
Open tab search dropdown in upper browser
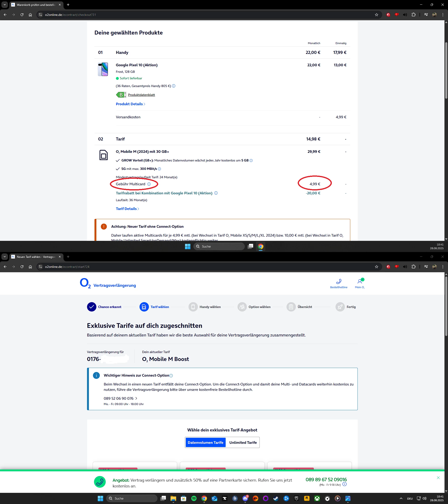click(4, 5)
